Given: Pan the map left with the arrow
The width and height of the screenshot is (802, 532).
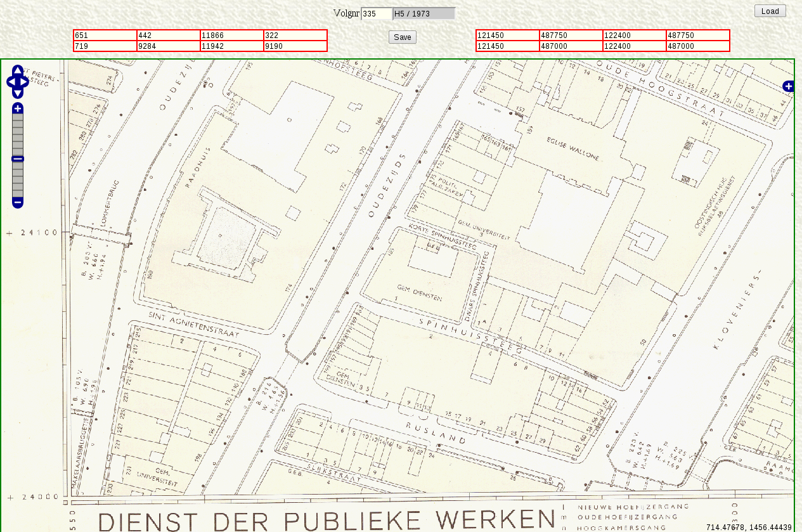Looking at the screenshot, I should (11, 82).
